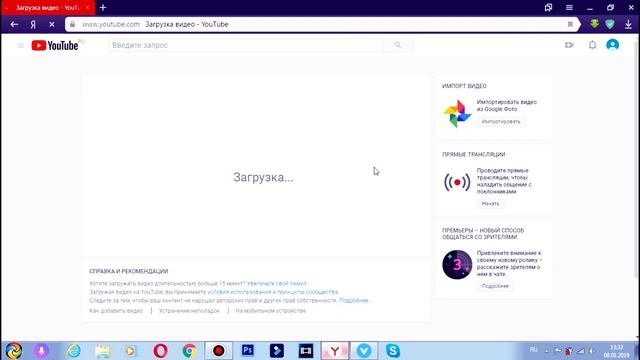Open the screen recorder red dot taskbar icon
The image size is (640, 360).
[x=218, y=351]
